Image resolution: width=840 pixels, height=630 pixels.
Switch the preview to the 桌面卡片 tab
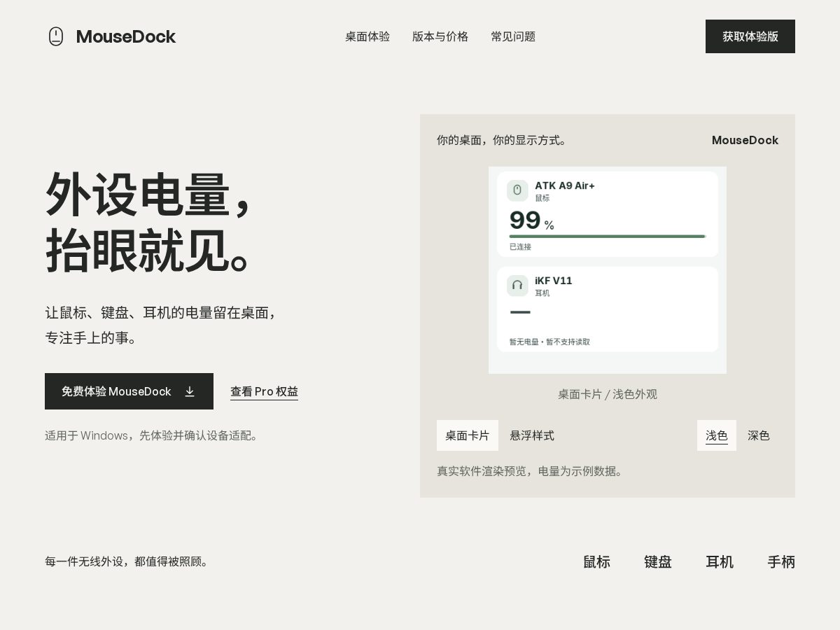[x=468, y=435]
